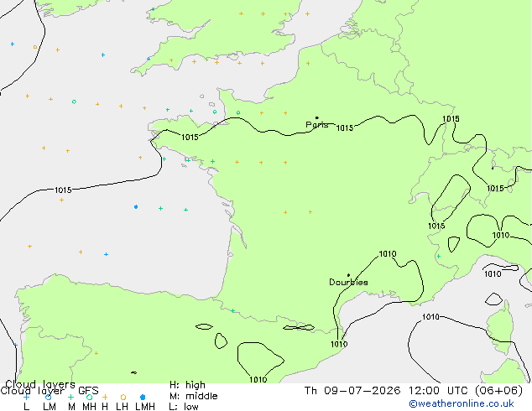The width and height of the screenshot is (532, 411).
Task: Click the filled blue LMH legend symbol
Action: coord(143,397)
